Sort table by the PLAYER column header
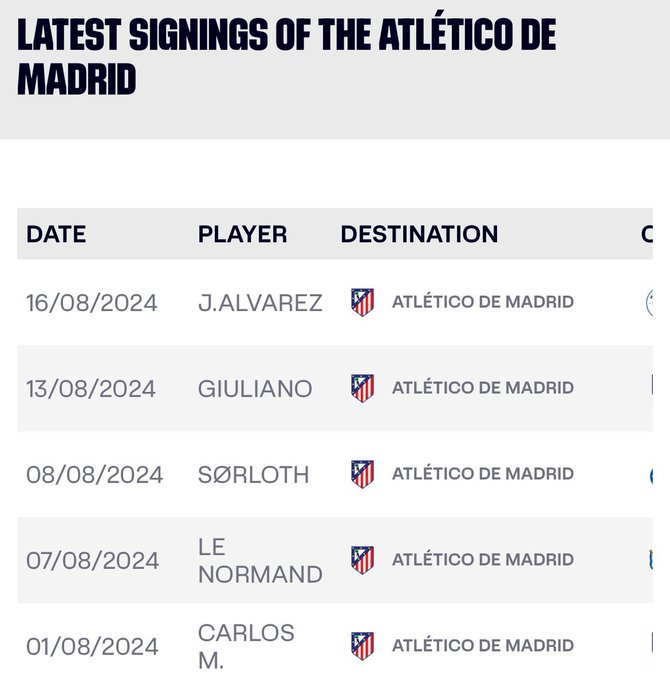 242,234
